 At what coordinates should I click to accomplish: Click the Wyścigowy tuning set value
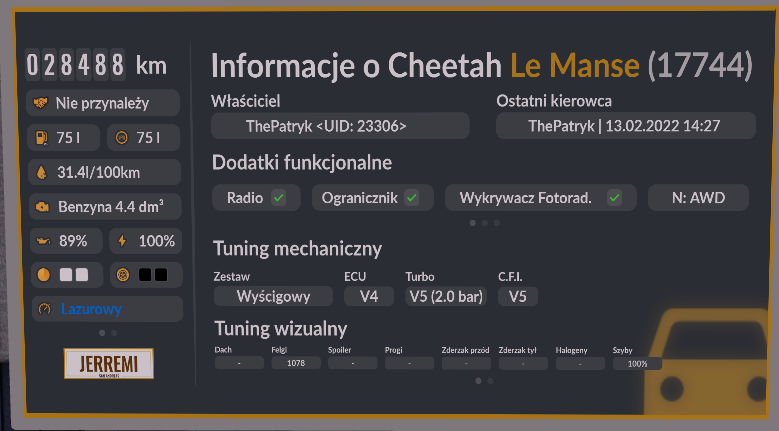(273, 296)
